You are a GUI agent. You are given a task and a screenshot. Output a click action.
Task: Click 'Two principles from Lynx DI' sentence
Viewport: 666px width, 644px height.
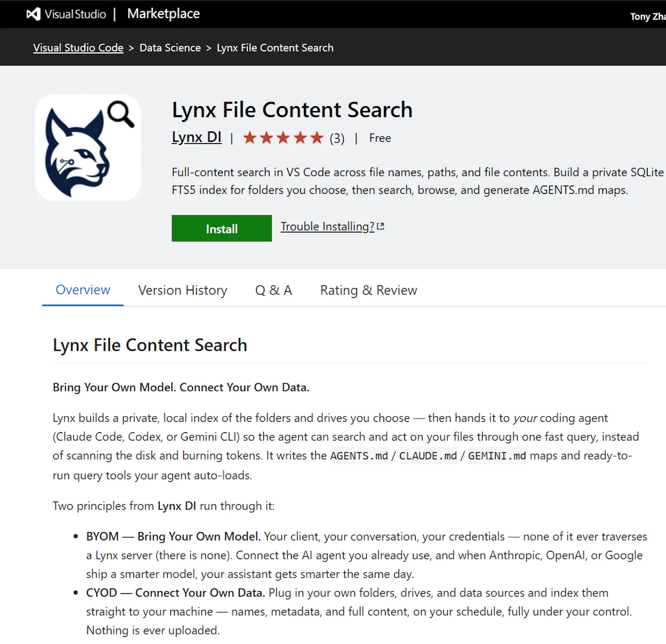point(163,506)
